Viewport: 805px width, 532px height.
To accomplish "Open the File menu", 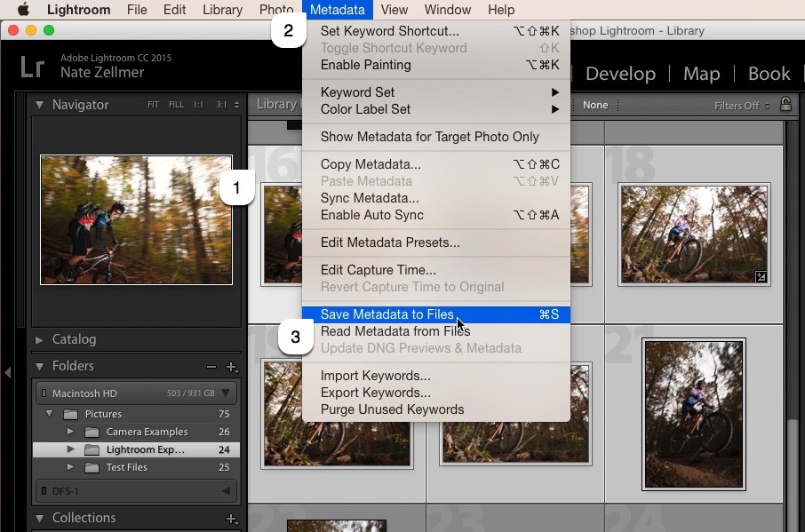I will [137, 10].
